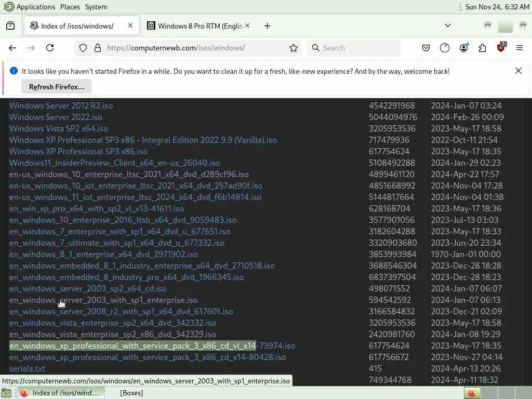Switch to the Windows 8 Pro RTM tab
This screenshot has width=532, height=399.
[x=199, y=26]
